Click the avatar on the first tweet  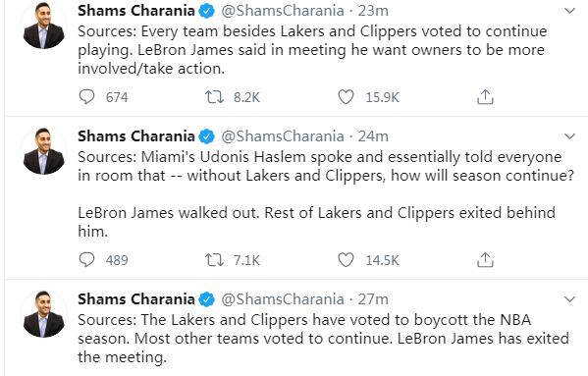pyautogui.click(x=43, y=27)
